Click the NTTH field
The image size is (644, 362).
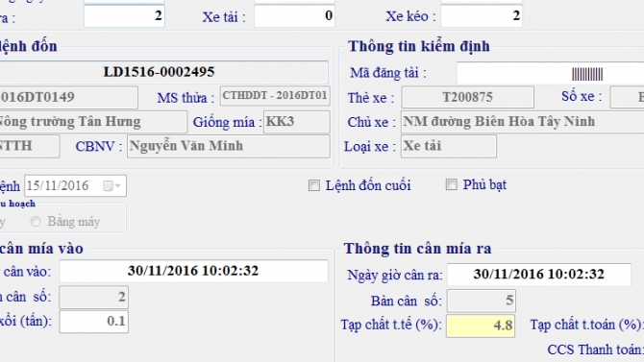coord(30,146)
